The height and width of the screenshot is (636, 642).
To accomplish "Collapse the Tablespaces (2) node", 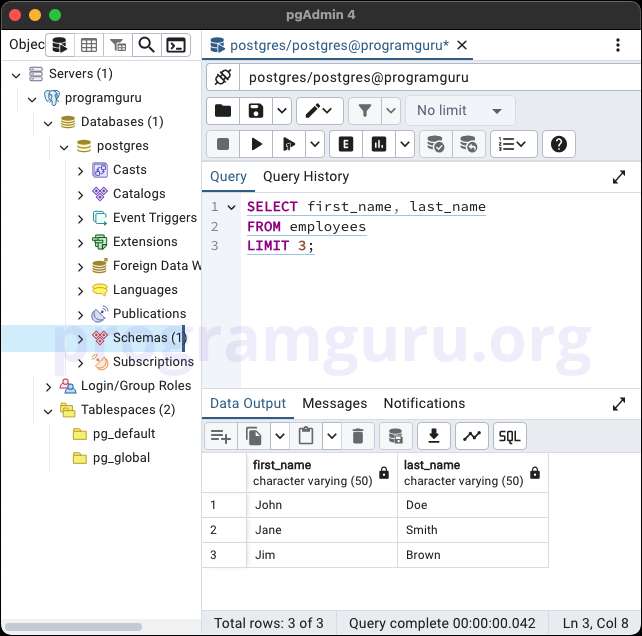I will [x=48, y=411].
